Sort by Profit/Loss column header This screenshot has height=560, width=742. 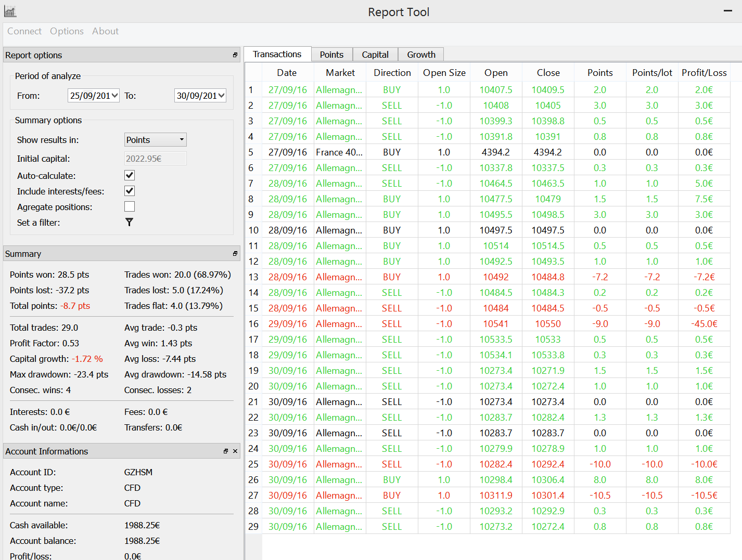coord(704,73)
